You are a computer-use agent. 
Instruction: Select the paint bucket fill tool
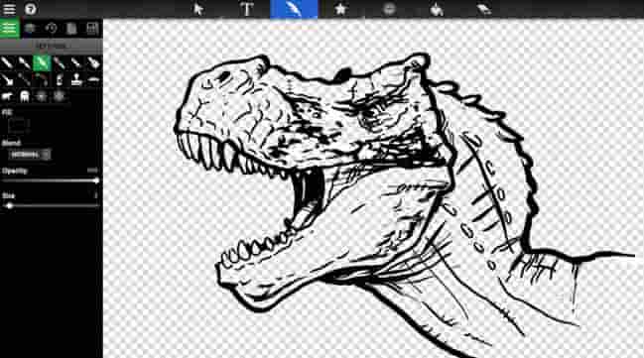[437, 9]
